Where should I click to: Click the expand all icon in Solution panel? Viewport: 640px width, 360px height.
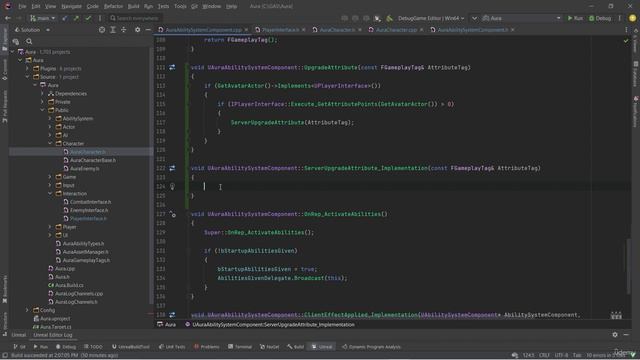point(113,30)
